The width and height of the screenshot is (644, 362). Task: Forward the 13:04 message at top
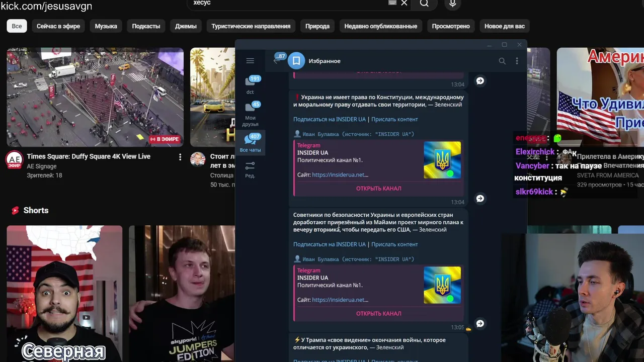[x=480, y=80]
